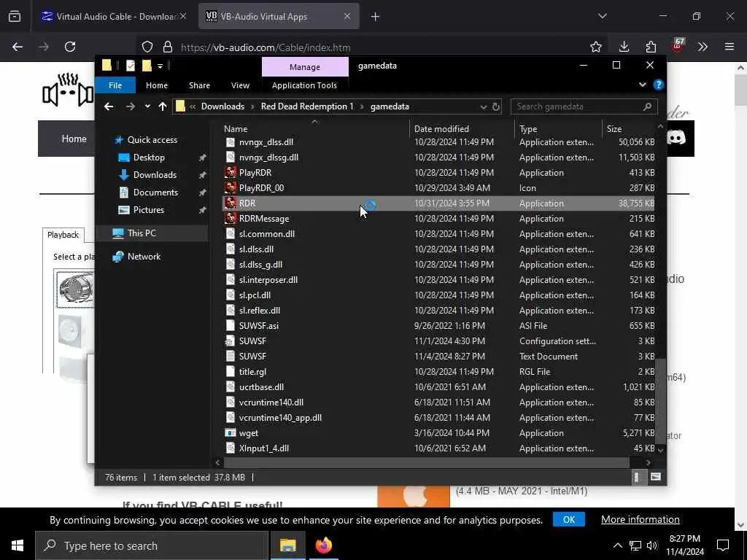Image resolution: width=747 pixels, height=560 pixels.
Task: Select the sl.interposer.dll file row
Action: click(x=438, y=279)
